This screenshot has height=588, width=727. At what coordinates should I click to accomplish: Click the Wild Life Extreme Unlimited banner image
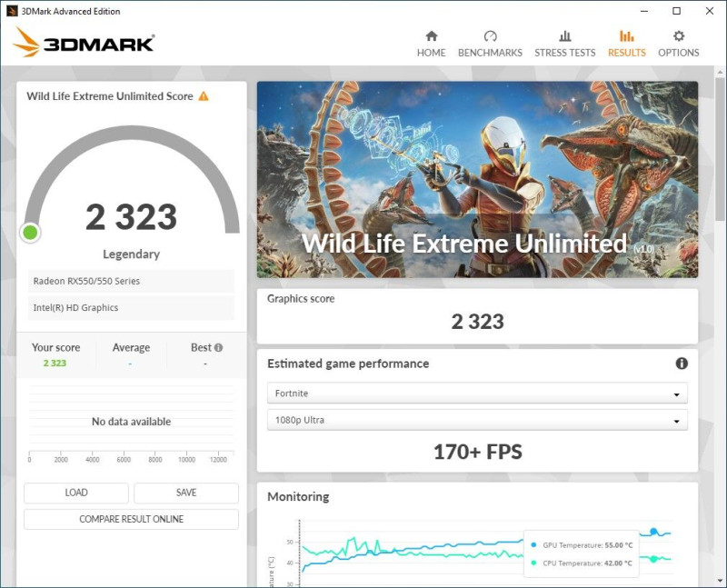click(x=477, y=179)
